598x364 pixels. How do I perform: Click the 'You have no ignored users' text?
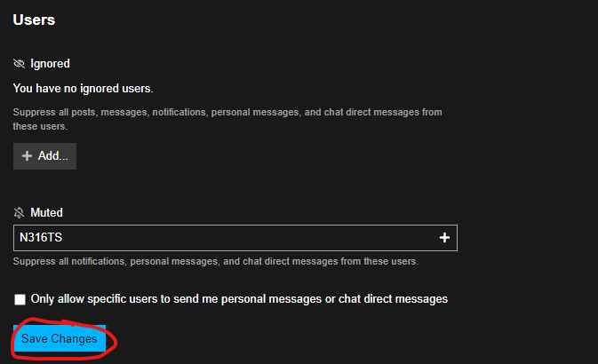84,89
